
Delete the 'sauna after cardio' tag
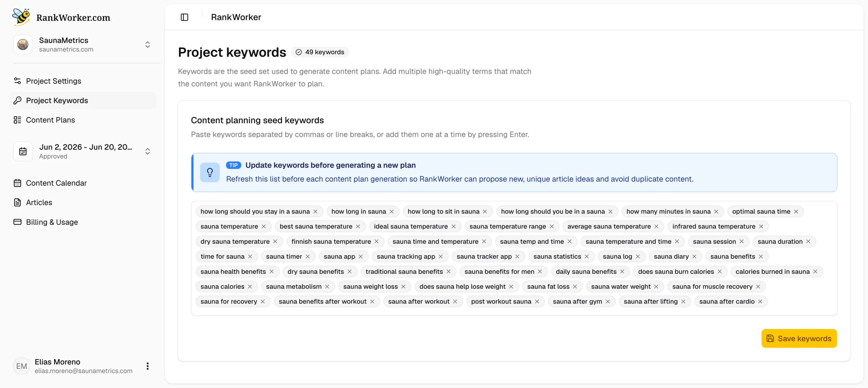pos(760,302)
